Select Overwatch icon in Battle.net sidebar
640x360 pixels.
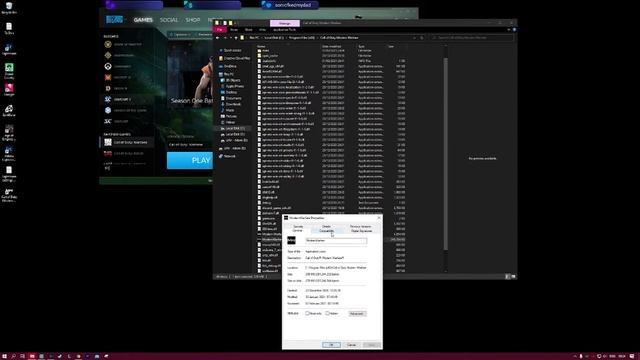(x=108, y=66)
